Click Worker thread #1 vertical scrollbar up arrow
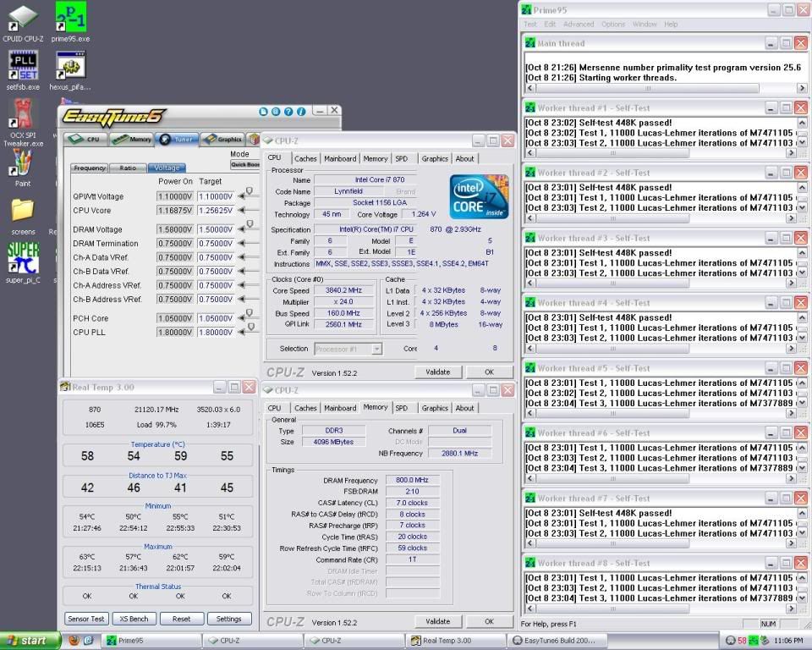This screenshot has height=650, width=812. tap(802, 123)
